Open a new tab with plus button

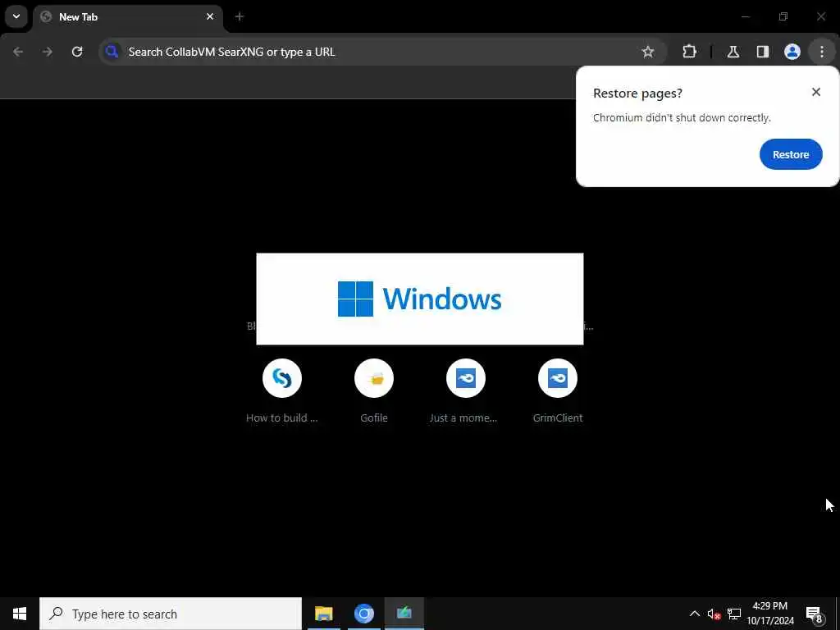point(240,16)
